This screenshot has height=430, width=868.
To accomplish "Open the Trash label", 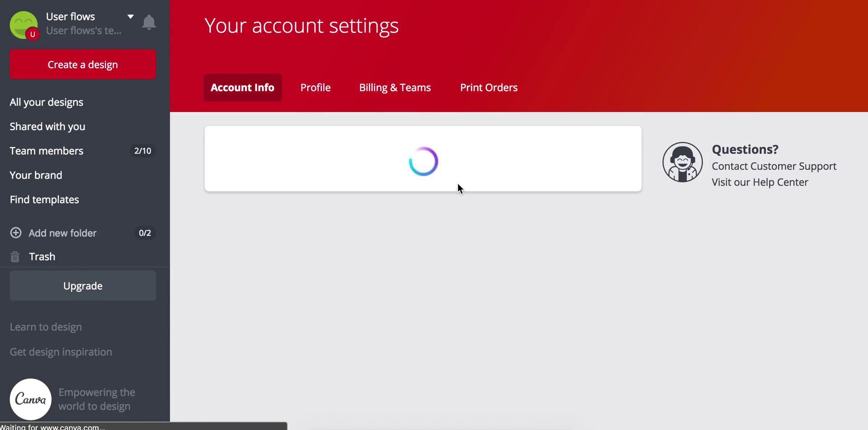I will 42,257.
